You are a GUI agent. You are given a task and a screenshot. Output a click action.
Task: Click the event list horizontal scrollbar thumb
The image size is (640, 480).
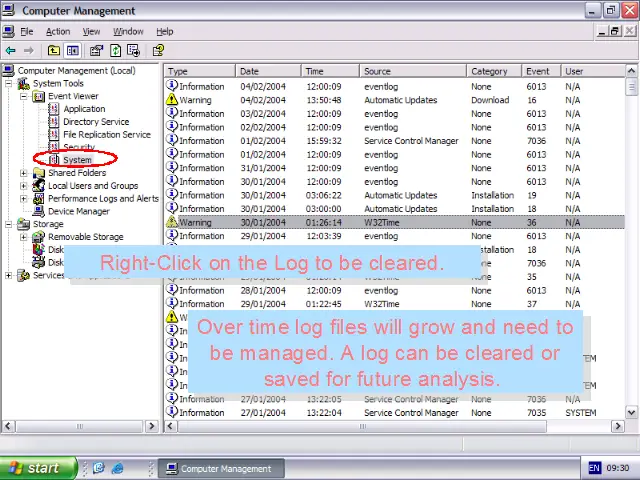tap(362, 427)
